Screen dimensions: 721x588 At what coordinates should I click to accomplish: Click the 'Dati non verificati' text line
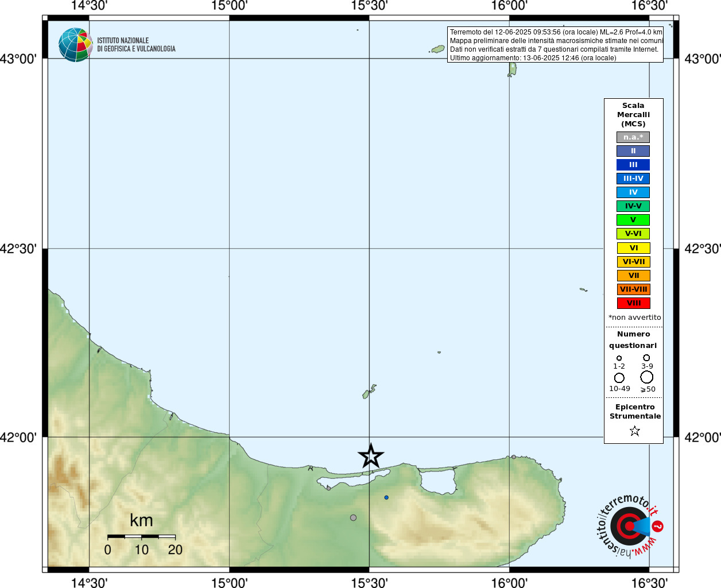coord(554,49)
